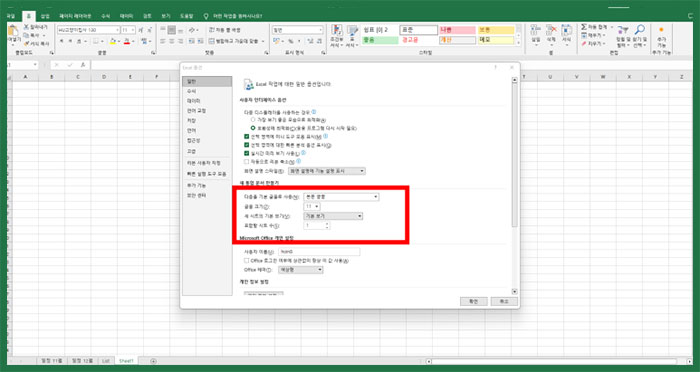Toggle the auto-collapse ribbon checkbox
The width and height of the screenshot is (700, 372).
tap(246, 162)
